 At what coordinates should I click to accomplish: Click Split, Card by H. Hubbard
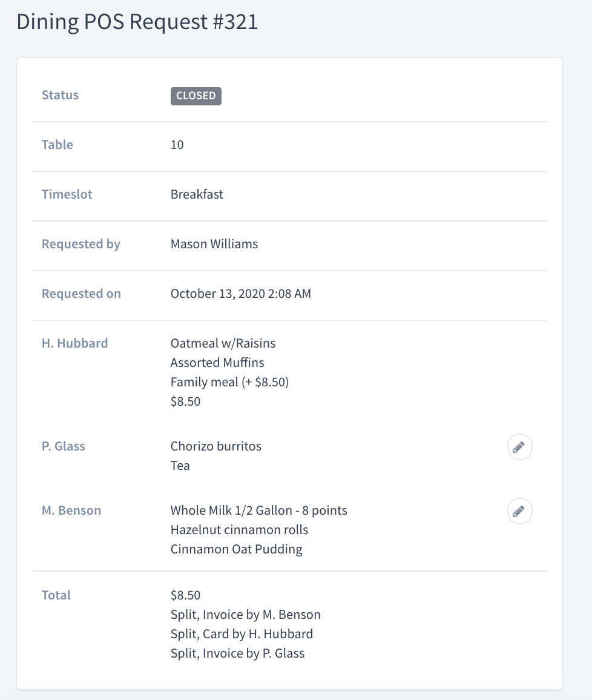pyautogui.click(x=242, y=634)
